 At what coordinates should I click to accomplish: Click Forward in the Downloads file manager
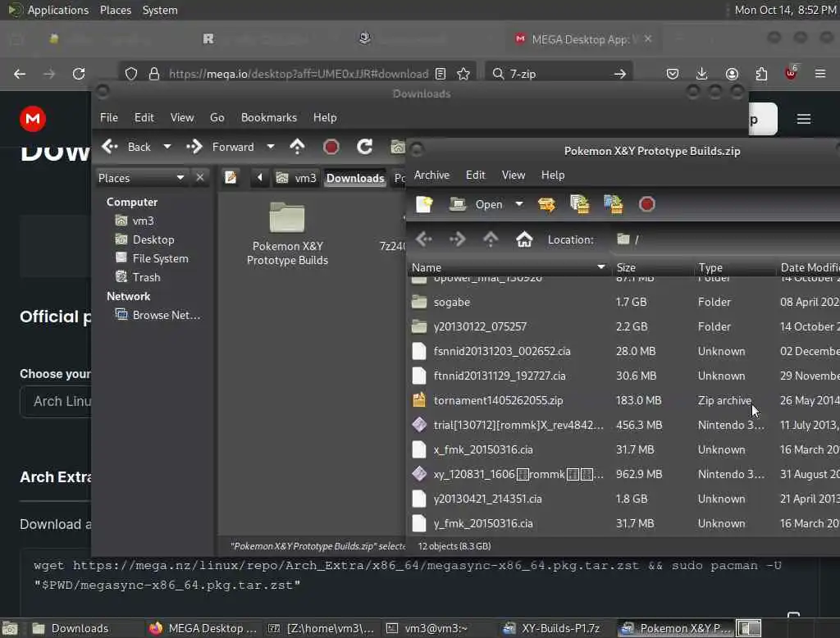click(221, 147)
